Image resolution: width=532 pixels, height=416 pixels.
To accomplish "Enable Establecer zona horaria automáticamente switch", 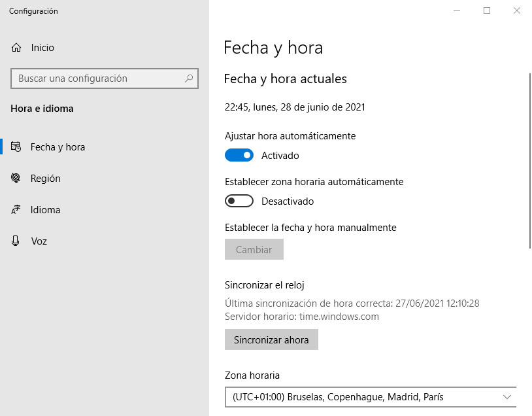I will [x=239, y=201].
